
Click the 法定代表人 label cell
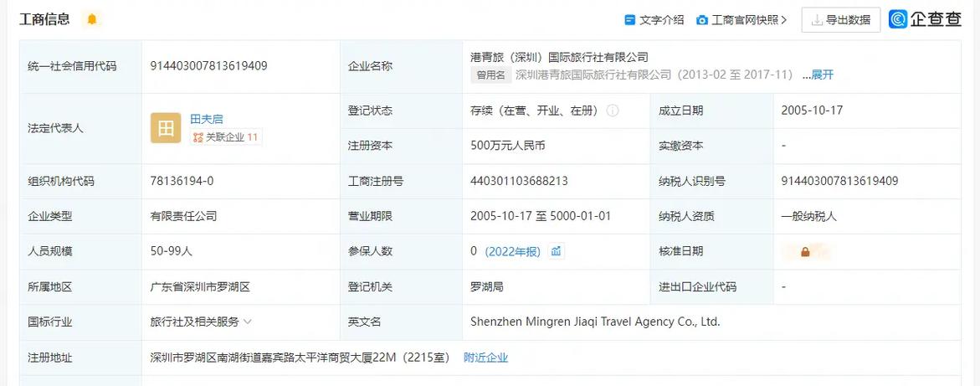point(80,129)
